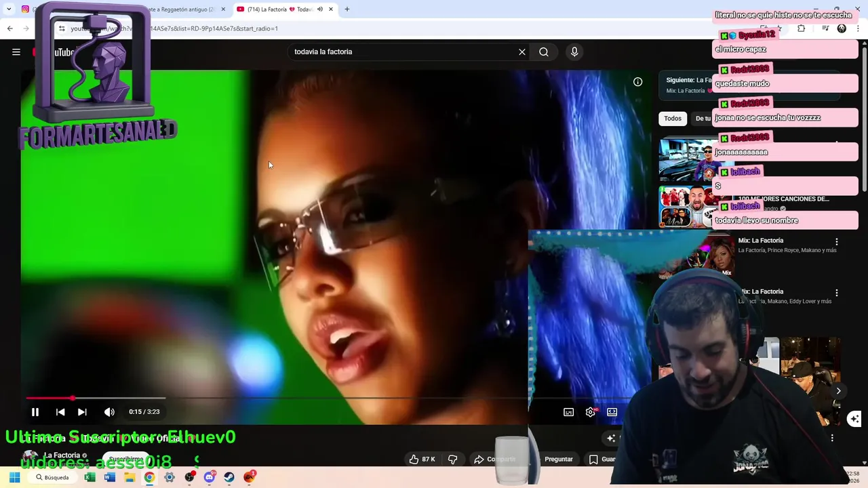Click the sparkle AI floating button
868x488 pixels.
[854, 419]
